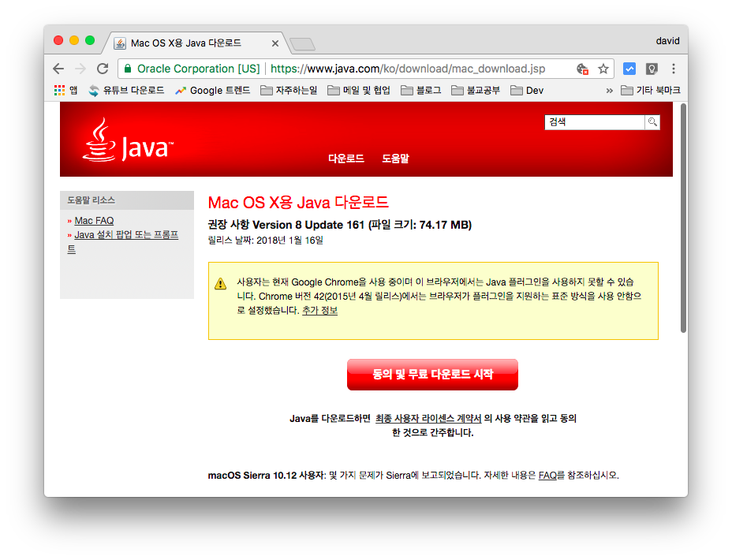Click the 도움말 리소스 sidebar heading
The image size is (732, 560).
[91, 200]
